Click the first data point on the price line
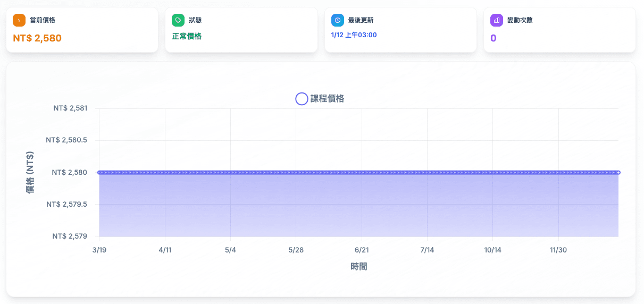The width and height of the screenshot is (644, 304). point(99,172)
